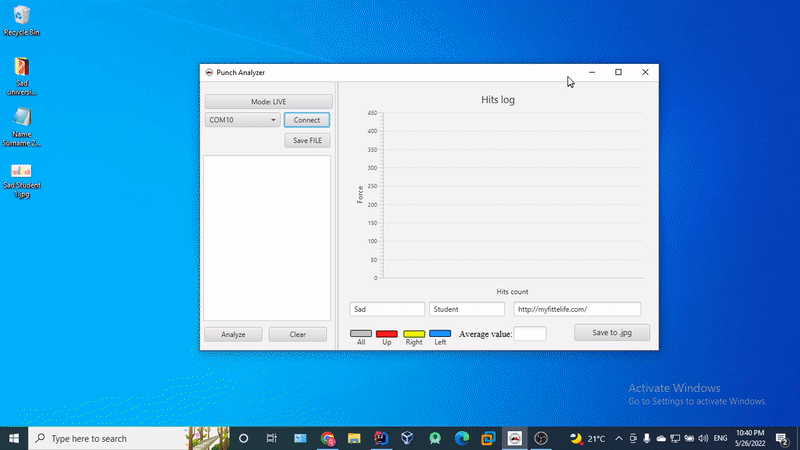Open volume speaker tray icon
This screenshot has height=450, width=800.
(703, 438)
